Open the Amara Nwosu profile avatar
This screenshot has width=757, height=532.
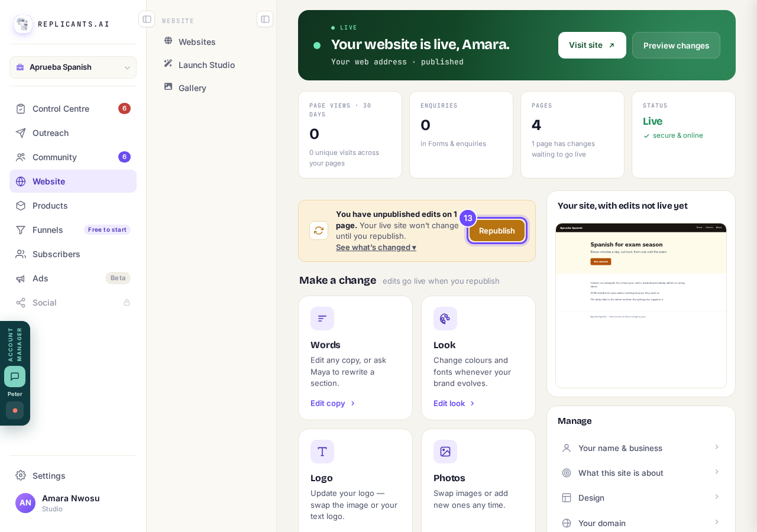[x=25, y=503]
